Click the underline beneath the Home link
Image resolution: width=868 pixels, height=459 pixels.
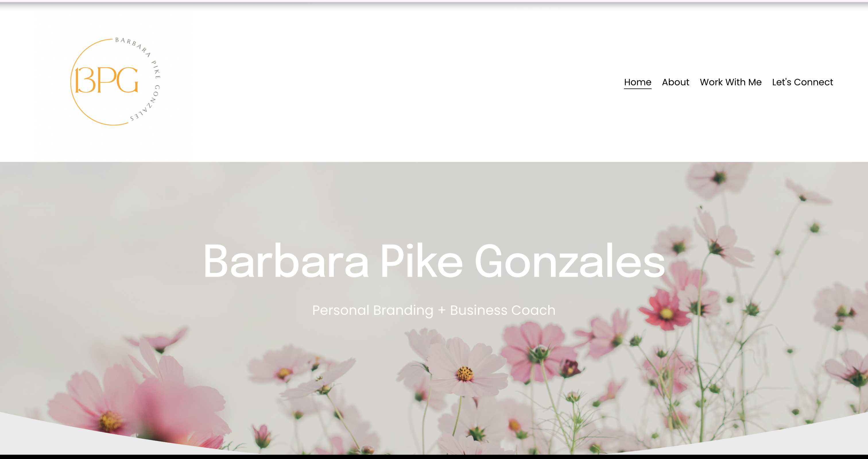click(638, 88)
